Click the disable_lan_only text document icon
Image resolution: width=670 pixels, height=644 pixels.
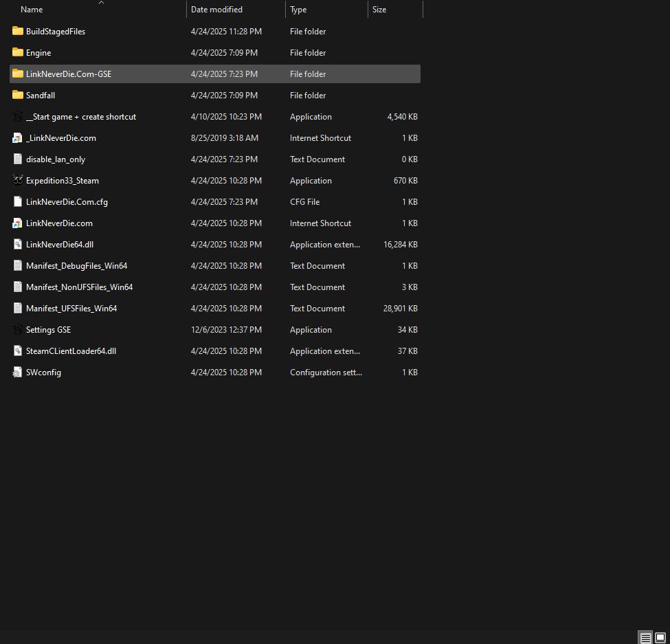tap(17, 159)
